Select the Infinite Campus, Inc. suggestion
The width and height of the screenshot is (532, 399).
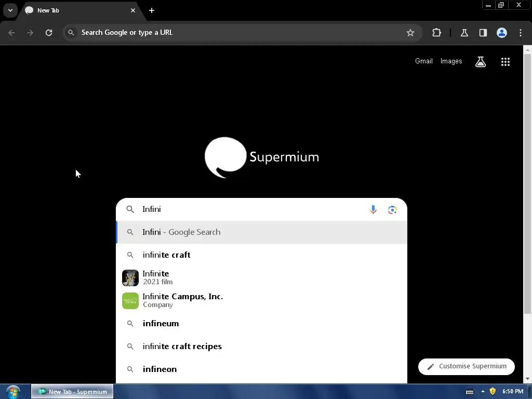[x=262, y=301]
